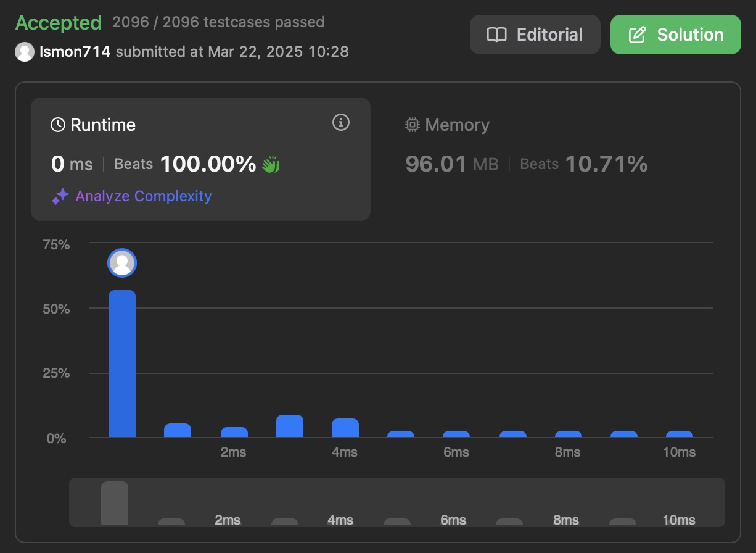The height and width of the screenshot is (553, 756).
Task: Click the avatar marker above the tallest runtime bar
Action: tap(122, 262)
